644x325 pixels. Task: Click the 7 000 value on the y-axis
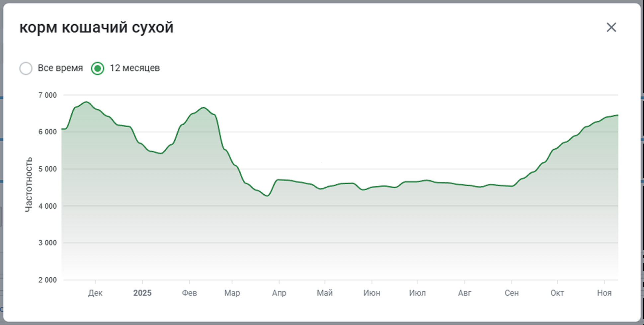click(x=47, y=95)
